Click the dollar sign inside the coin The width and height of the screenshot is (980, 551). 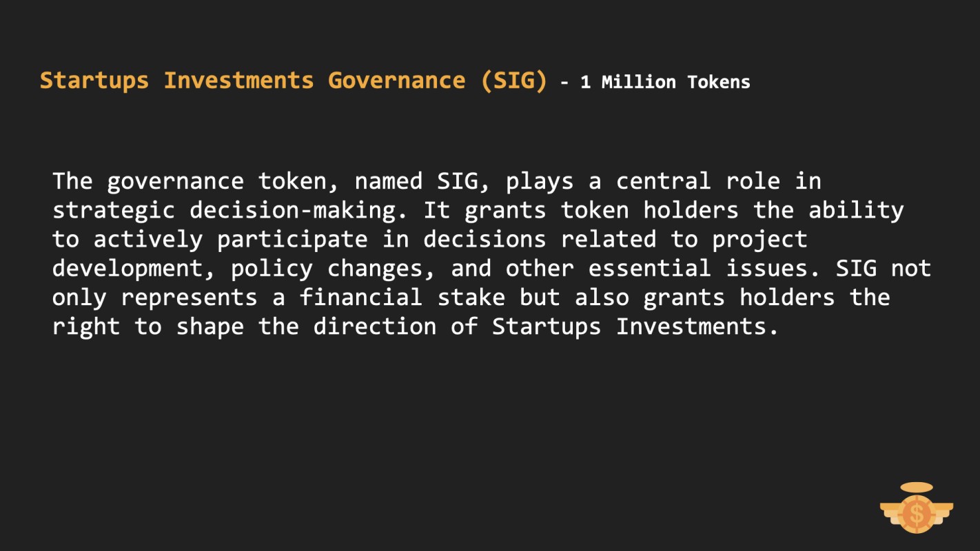pos(917,514)
